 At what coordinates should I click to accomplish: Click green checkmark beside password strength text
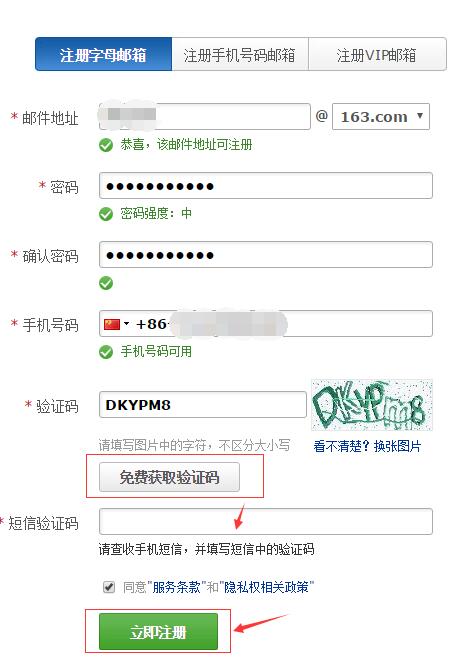(106, 214)
